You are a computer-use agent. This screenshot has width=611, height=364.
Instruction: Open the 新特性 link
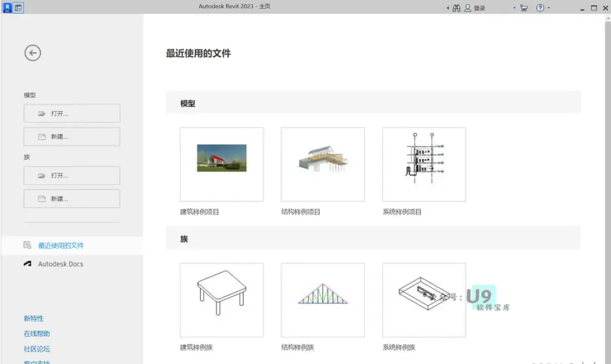[x=34, y=318]
